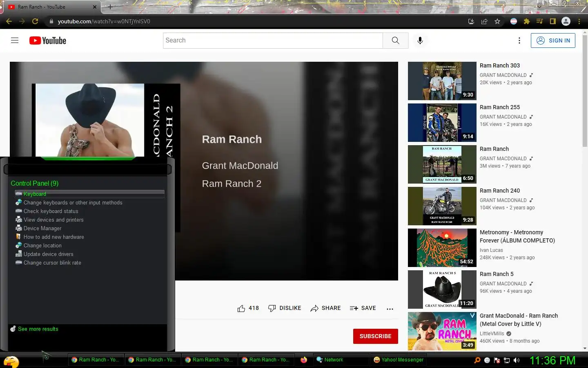Screen dimensions: 588x368
Task: Click the magnifier search button
Action: 395,40
